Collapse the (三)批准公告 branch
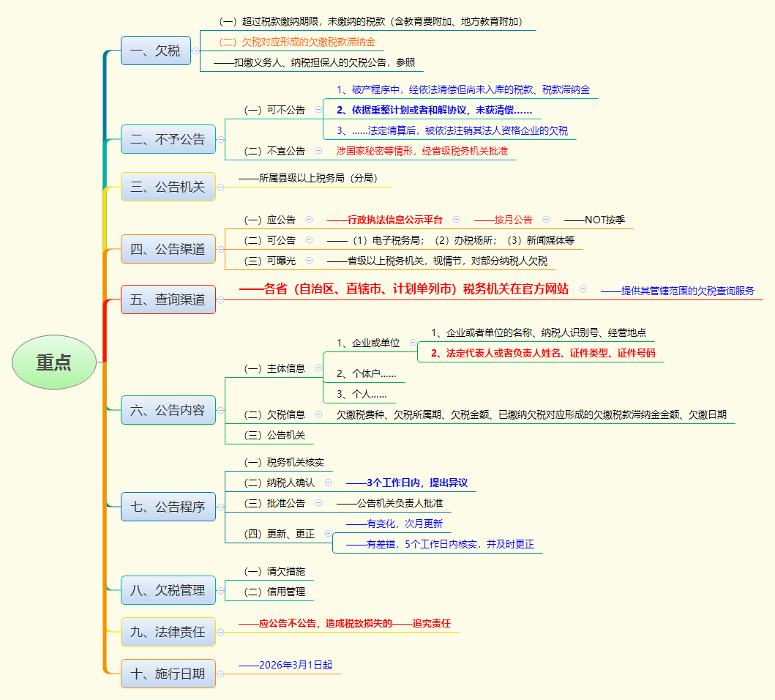The height and width of the screenshot is (700, 775). coord(318,504)
